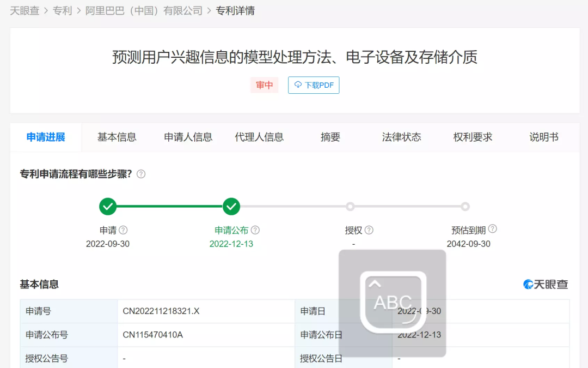Open help icon next to 专利申请流程有哪些步骤
This screenshot has width=588, height=368.
point(140,174)
